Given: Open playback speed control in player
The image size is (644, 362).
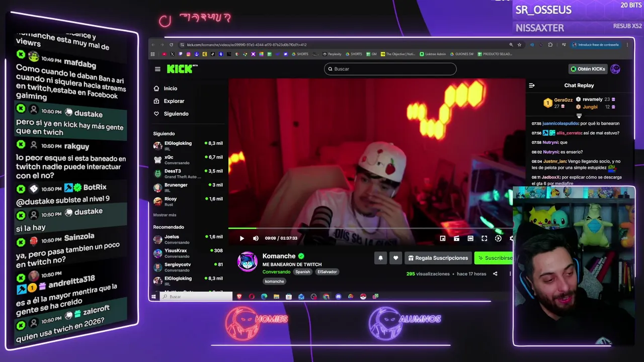Looking at the screenshot, I should pyautogui.click(x=498, y=238).
